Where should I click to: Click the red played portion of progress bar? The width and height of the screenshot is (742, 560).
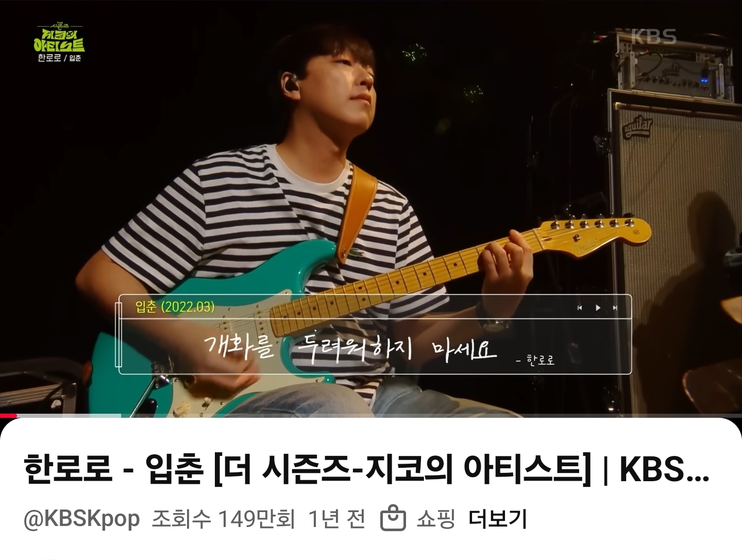(x=8, y=416)
